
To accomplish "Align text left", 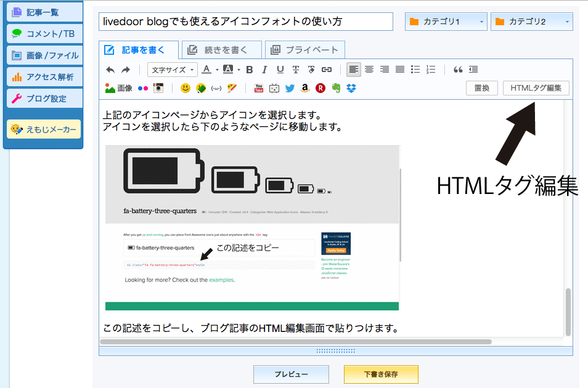I will pos(354,70).
